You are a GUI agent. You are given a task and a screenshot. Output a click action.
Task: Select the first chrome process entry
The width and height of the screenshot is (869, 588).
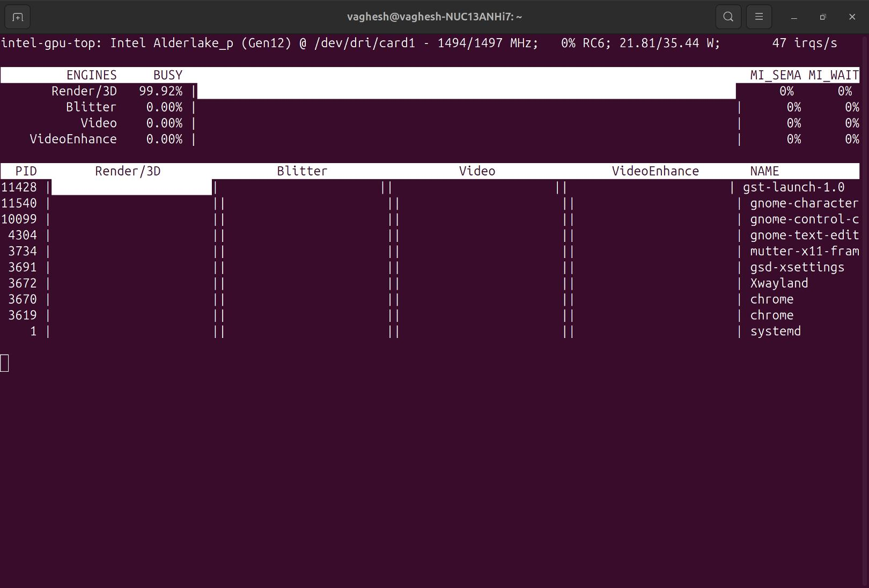coord(771,299)
